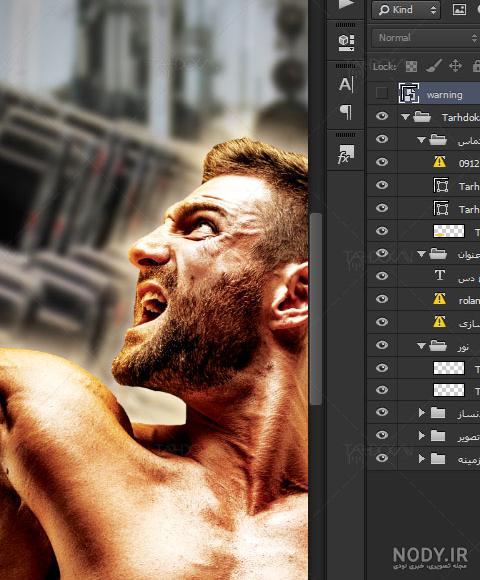Select the layer named warning
Image resolution: width=480 pixels, height=580 pixels.
coord(444,95)
